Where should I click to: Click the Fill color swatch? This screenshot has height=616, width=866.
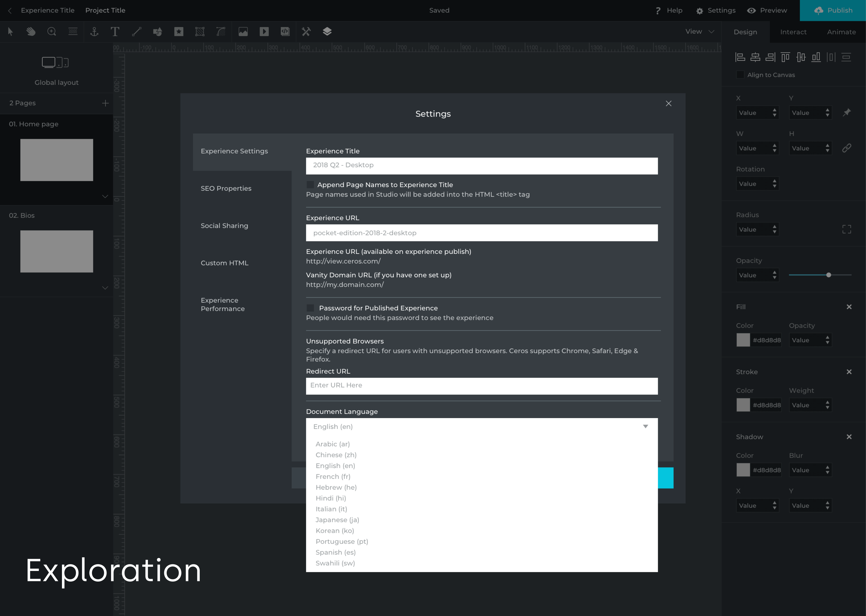coord(743,340)
